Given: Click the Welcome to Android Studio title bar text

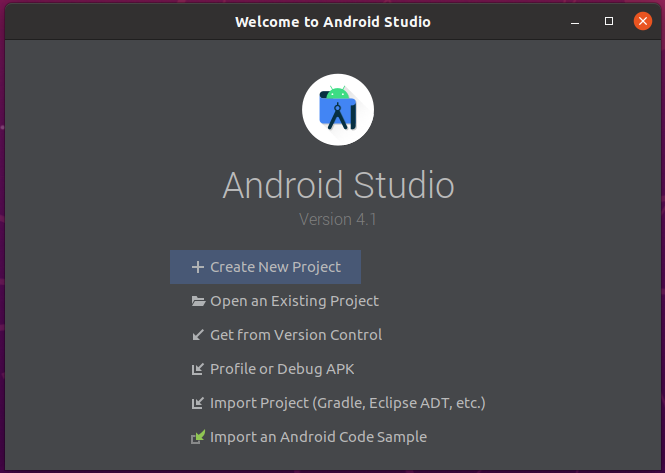Looking at the screenshot, I should coord(333,22).
